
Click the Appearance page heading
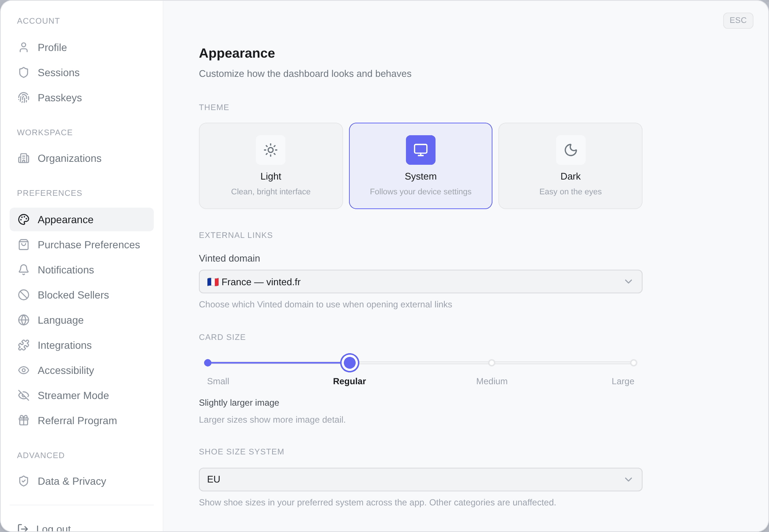pyautogui.click(x=237, y=54)
